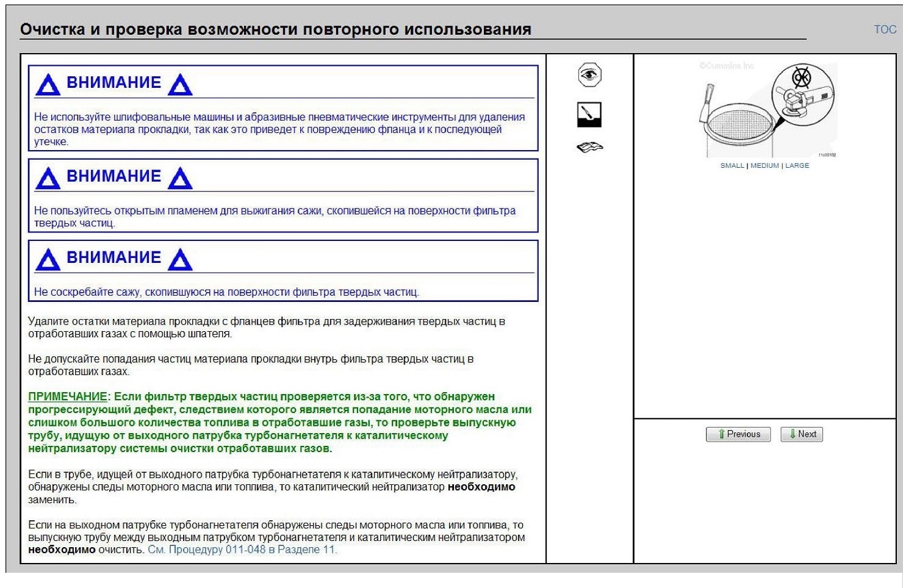This screenshot has height=588, width=903.
Task: Select MEDIUM image size
Action: (x=764, y=165)
